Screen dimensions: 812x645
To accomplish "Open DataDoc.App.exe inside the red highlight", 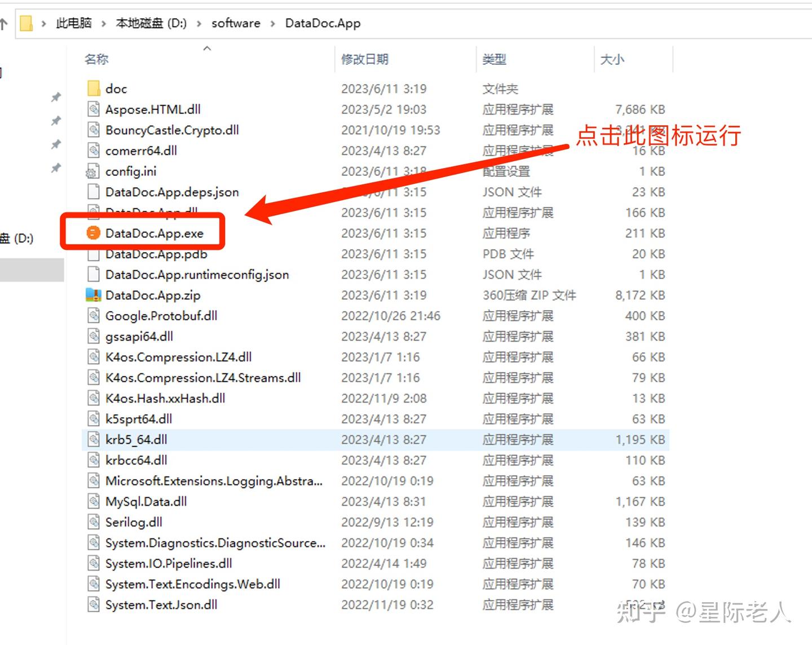I will [x=153, y=232].
